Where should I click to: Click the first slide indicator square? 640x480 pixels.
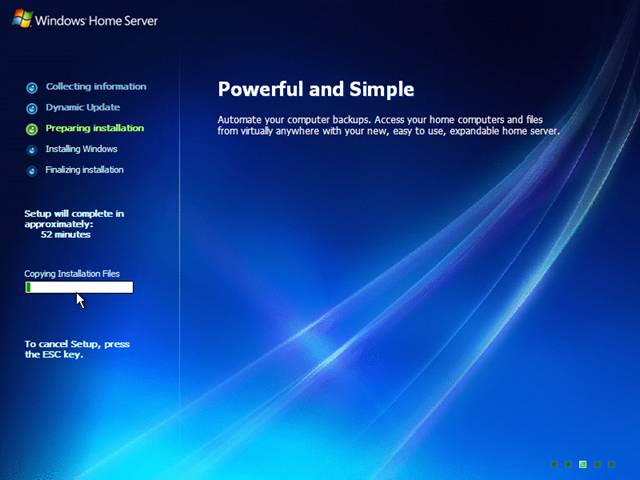[x=554, y=464]
